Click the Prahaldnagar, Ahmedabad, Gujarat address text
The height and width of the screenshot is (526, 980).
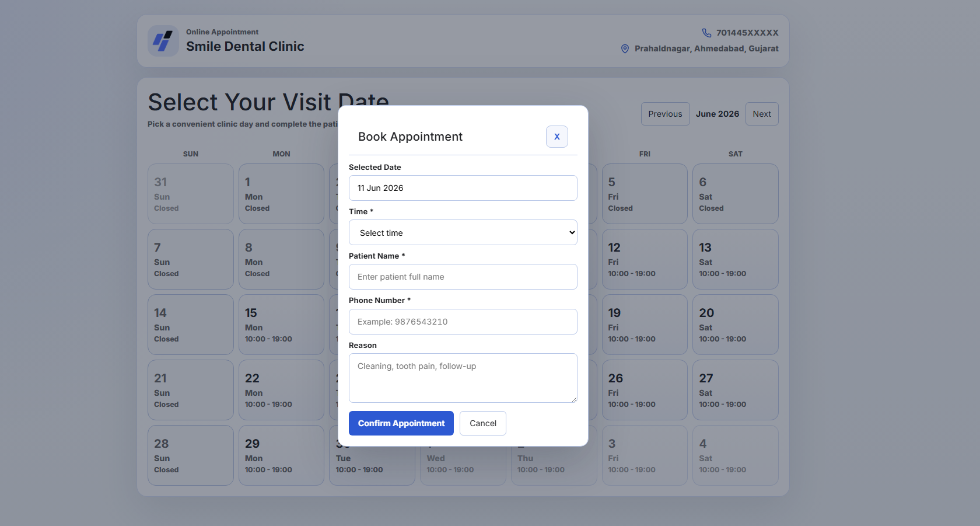706,48
